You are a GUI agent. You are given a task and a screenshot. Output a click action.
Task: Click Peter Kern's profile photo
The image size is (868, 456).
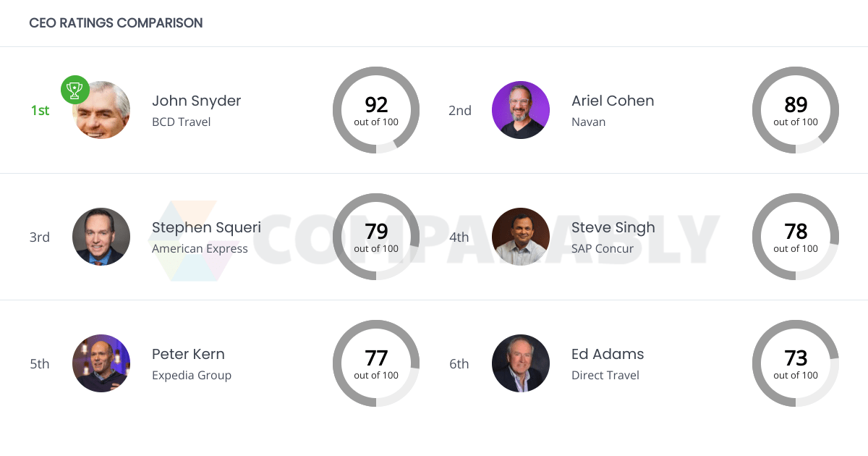101,363
